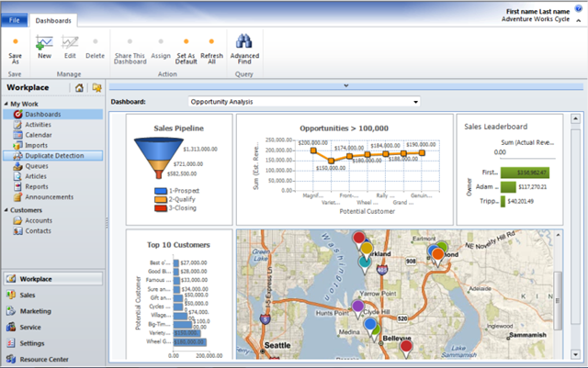Screen dimensions: 588x368
Task: Click the Delete dashboard ribbon button
Action: point(95,47)
